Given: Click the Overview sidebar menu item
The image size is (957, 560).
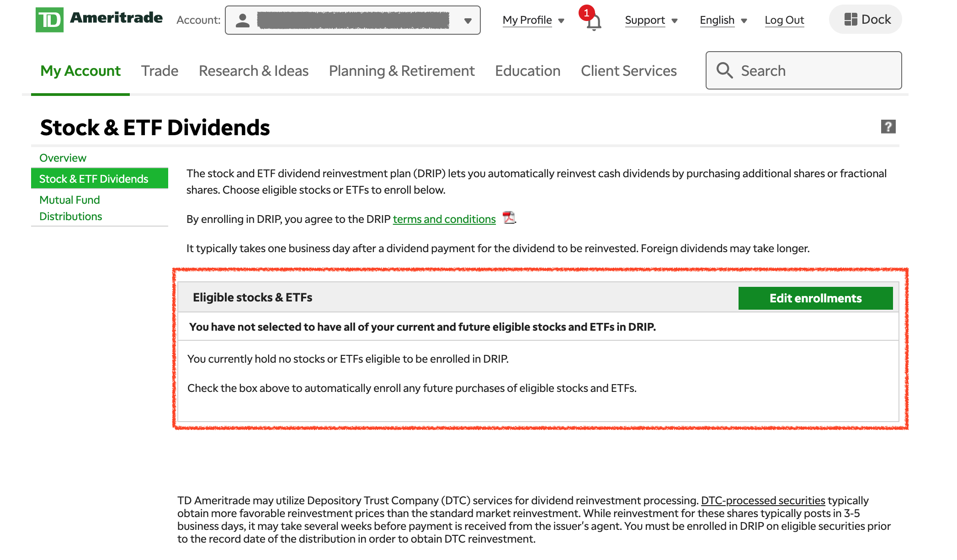Looking at the screenshot, I should pyautogui.click(x=64, y=157).
